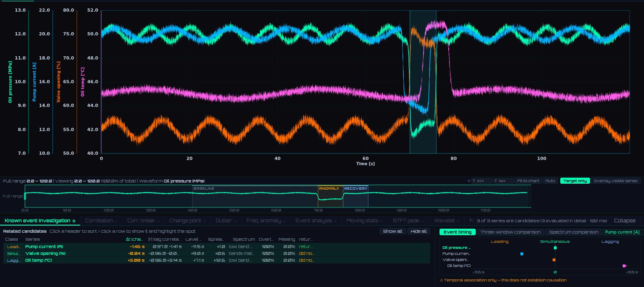Image resolution: width=644 pixels, height=287 pixels.
Task: Click the Valve opening [%] axis label
Action: click(x=58, y=82)
